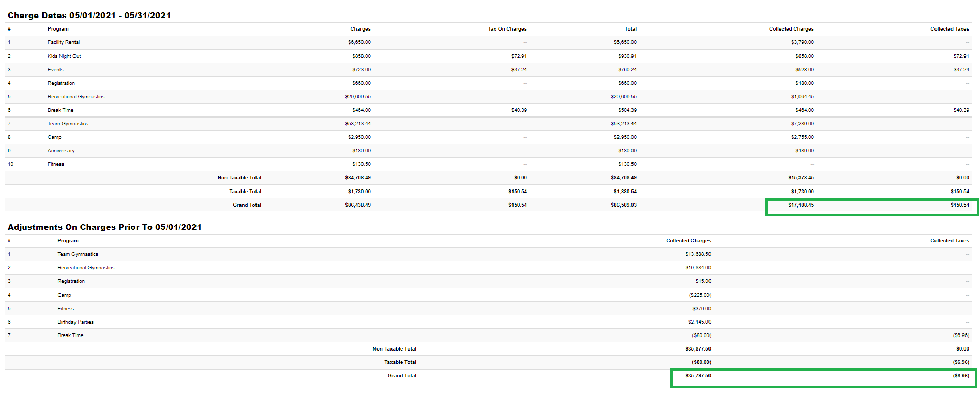Click 'Taxable Total' label in Charge Dates table

click(x=245, y=192)
